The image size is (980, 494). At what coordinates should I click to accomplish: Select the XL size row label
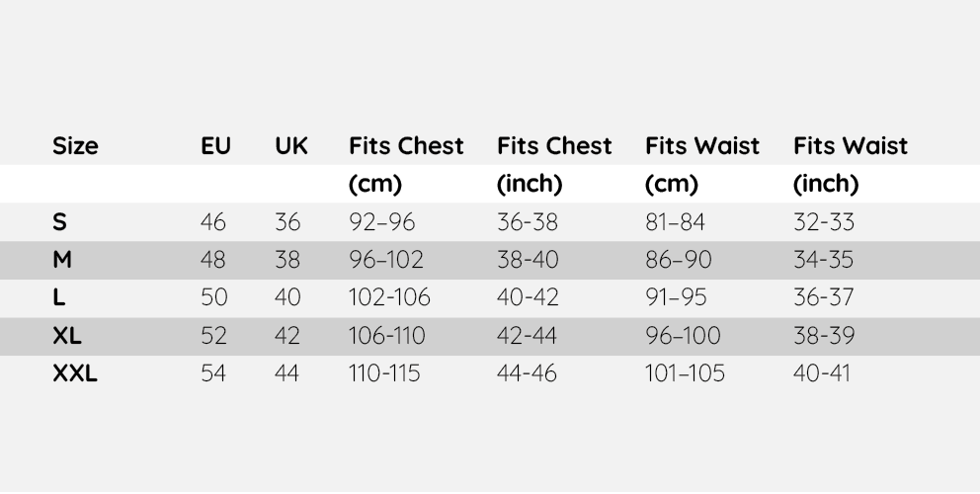pos(67,336)
